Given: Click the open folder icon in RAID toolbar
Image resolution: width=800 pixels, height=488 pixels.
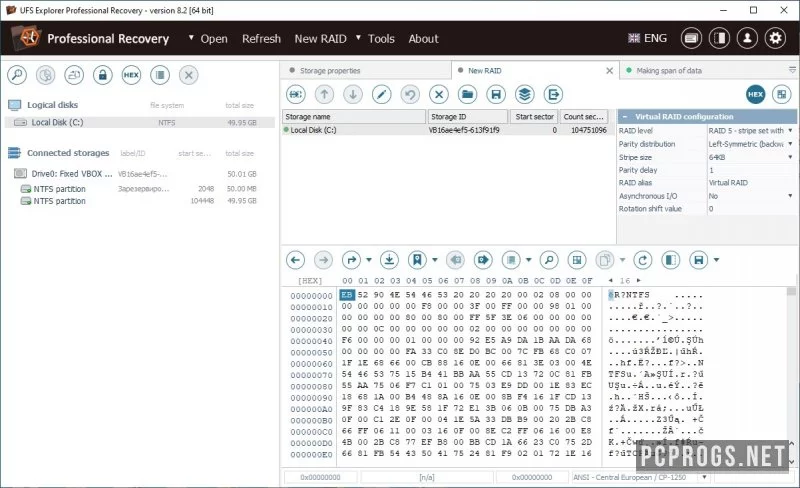Looking at the screenshot, I should [x=467, y=94].
